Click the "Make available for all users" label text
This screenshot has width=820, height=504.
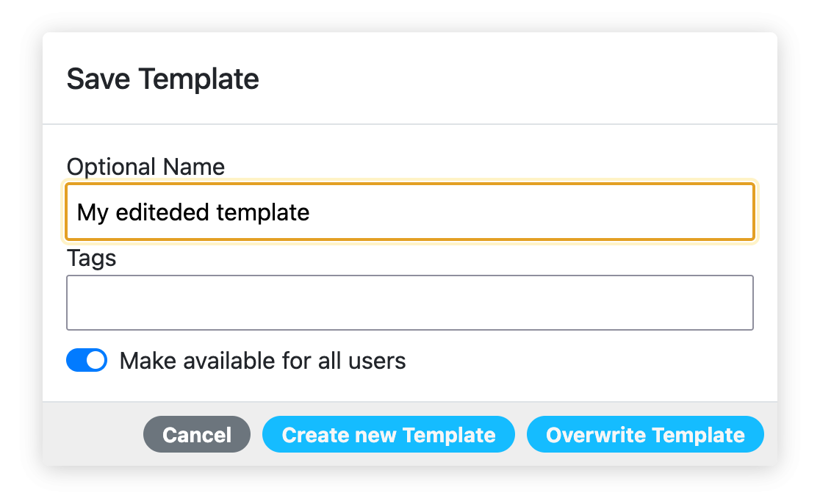262,361
